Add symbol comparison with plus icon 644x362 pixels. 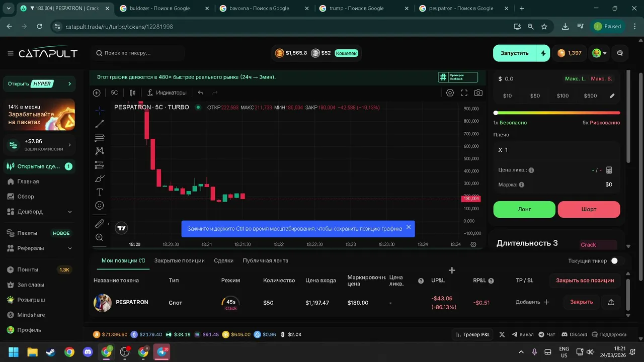tap(97, 93)
